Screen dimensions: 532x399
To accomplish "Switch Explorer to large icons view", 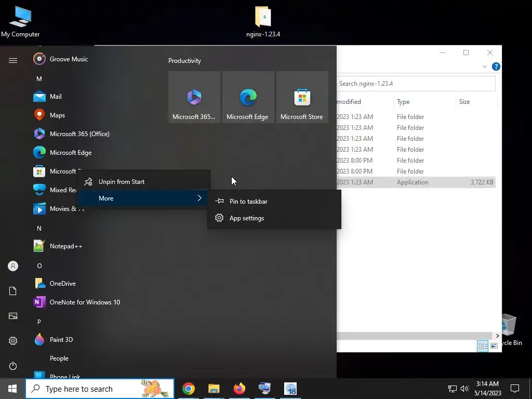I will point(494,346).
